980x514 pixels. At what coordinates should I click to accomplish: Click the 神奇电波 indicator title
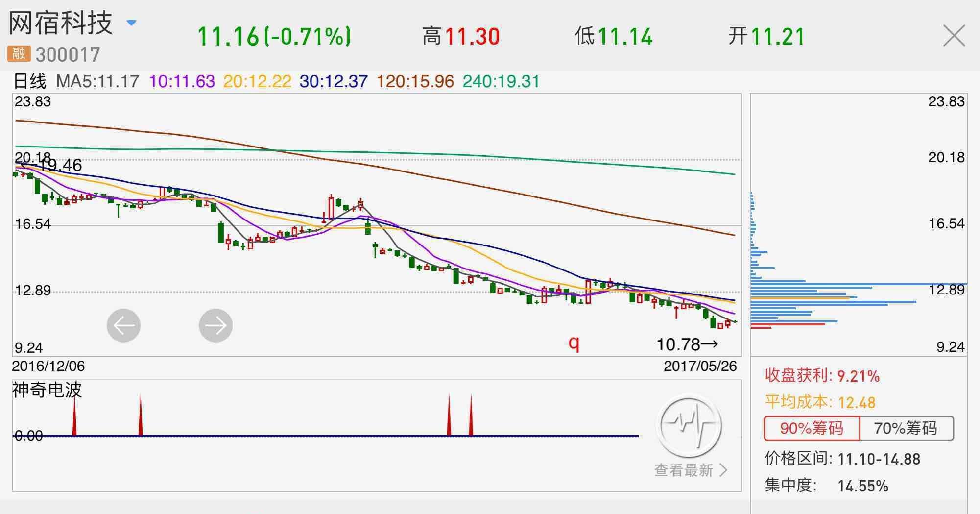[47, 390]
